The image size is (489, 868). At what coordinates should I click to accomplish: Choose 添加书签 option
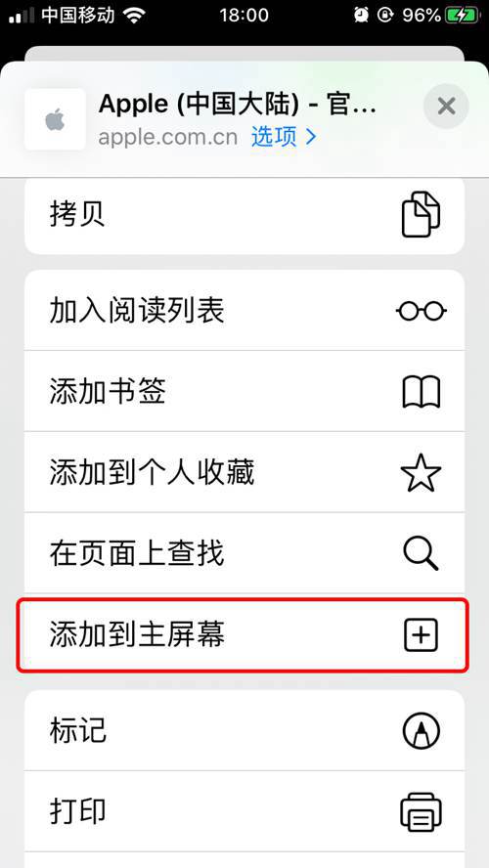[x=244, y=392]
